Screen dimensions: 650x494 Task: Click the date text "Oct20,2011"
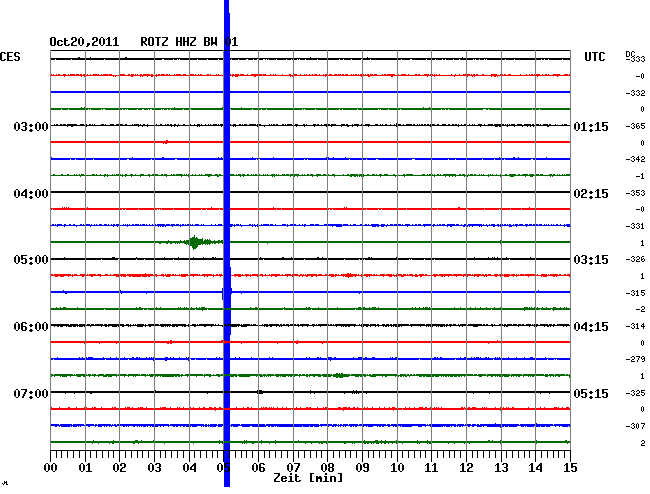(84, 42)
